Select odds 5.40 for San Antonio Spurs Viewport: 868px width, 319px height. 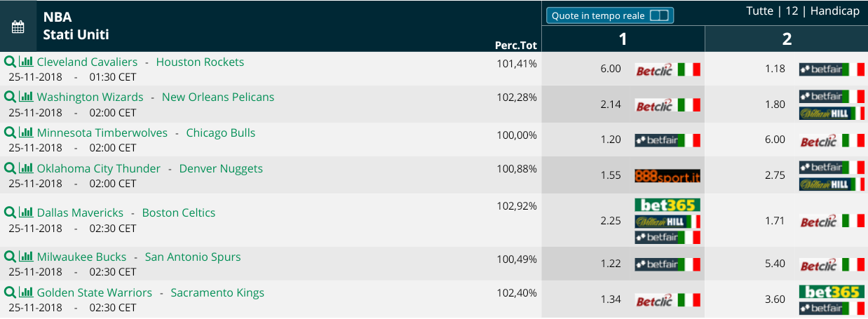point(775,264)
